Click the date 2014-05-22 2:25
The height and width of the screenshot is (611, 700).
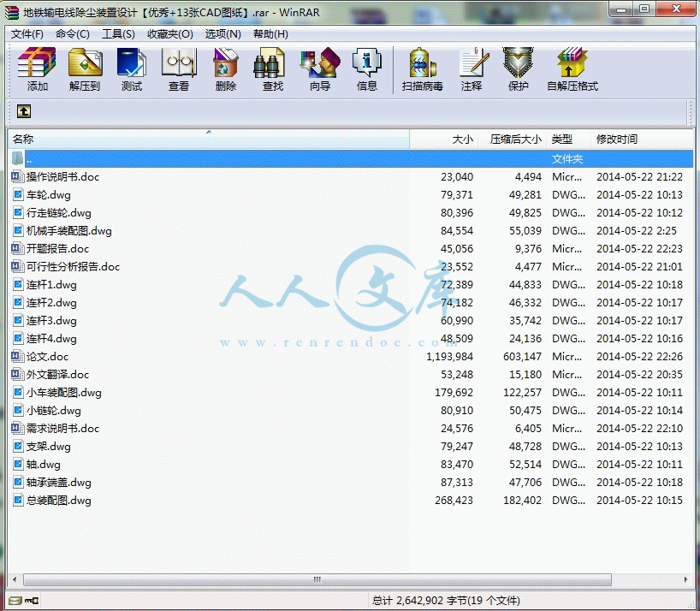[637, 231]
